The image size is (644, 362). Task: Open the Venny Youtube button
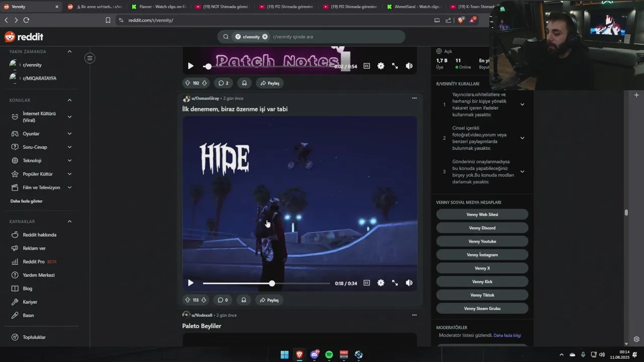(x=482, y=241)
